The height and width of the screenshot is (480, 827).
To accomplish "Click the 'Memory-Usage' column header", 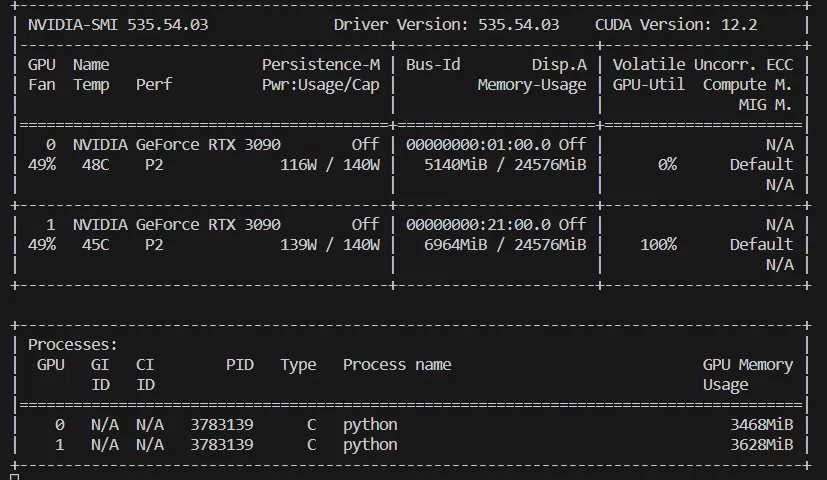I will (x=532, y=85).
